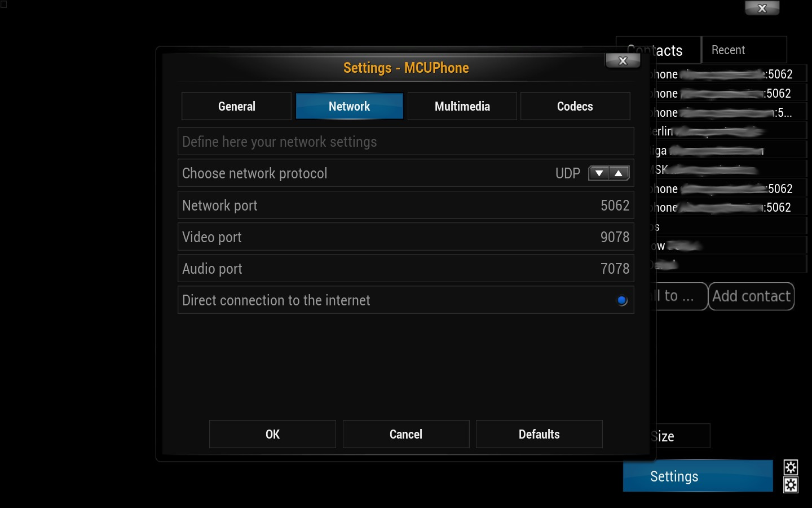Select the MSK contact row
This screenshot has width=812, height=508.
tap(731, 169)
